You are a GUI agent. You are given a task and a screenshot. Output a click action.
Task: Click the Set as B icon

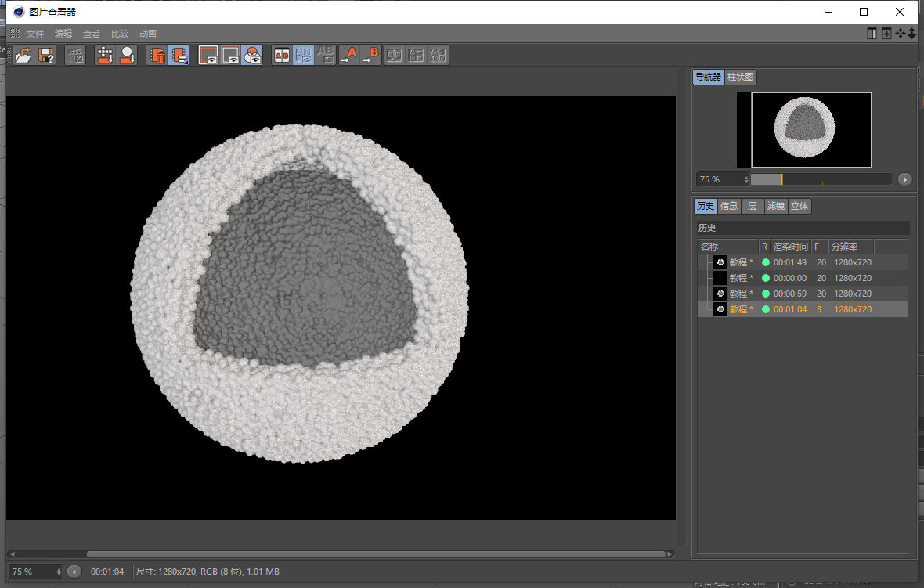pyautogui.click(x=371, y=55)
